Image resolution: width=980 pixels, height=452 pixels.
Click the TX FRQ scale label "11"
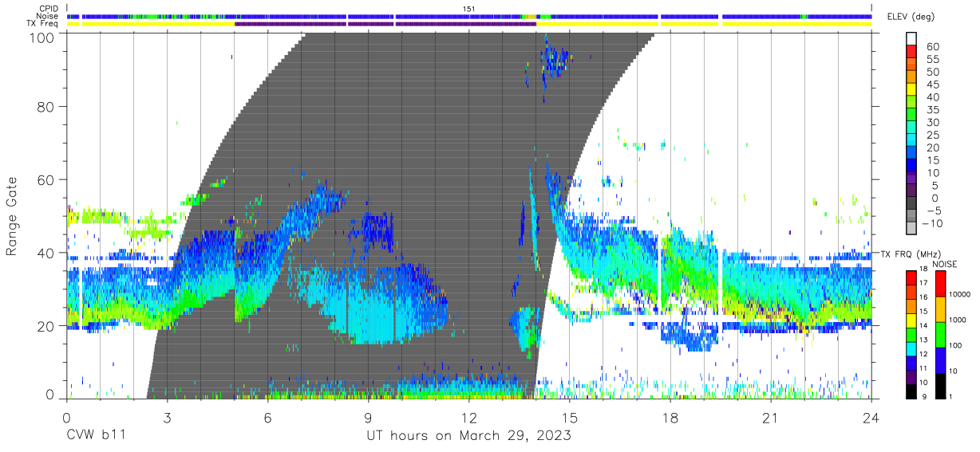[x=923, y=368]
